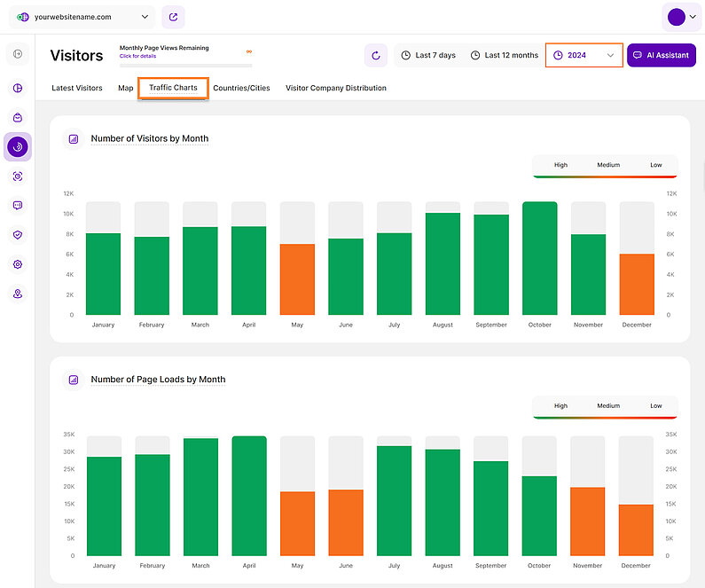Launch the AI Assistant
This screenshot has height=588, width=705.
tap(661, 55)
